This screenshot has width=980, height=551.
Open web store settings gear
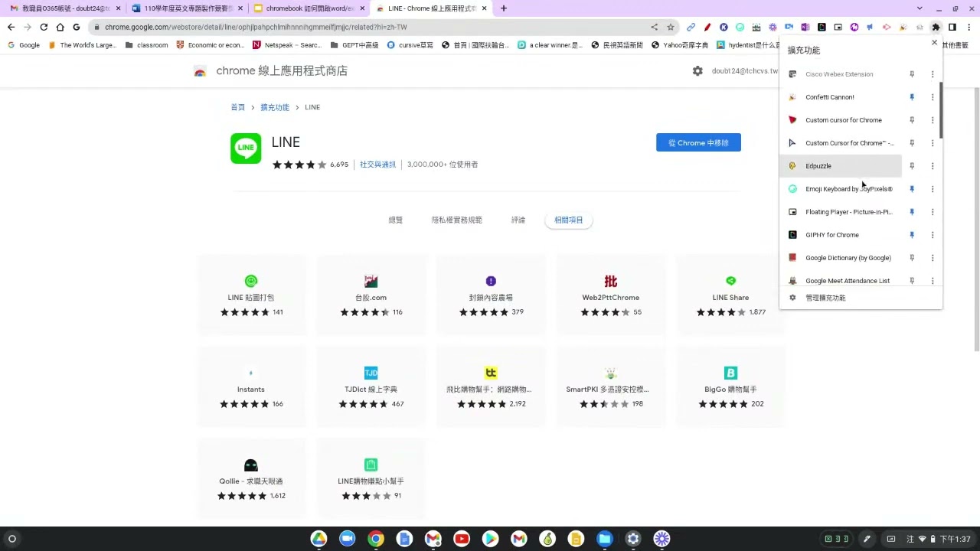click(x=697, y=70)
